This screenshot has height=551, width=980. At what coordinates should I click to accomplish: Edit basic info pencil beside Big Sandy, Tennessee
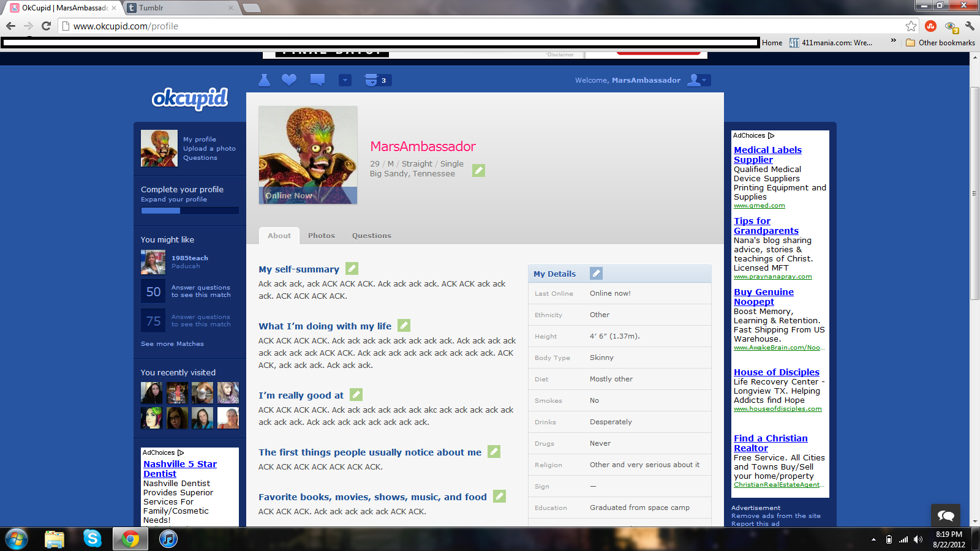[x=478, y=170]
